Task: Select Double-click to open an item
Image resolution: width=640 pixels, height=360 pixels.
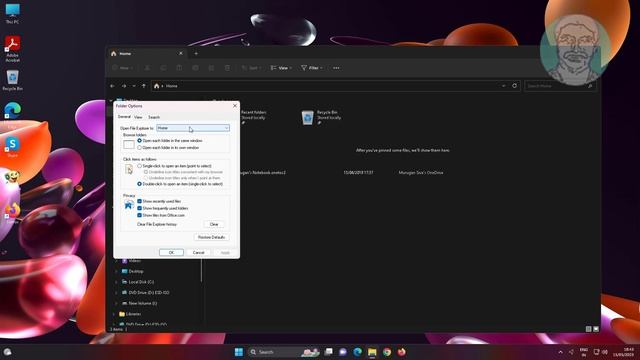Action: (180, 184)
